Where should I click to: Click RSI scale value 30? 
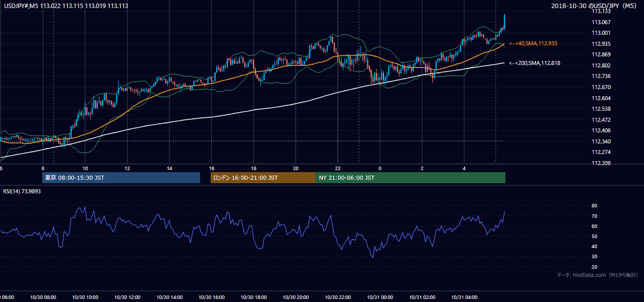[594, 257]
